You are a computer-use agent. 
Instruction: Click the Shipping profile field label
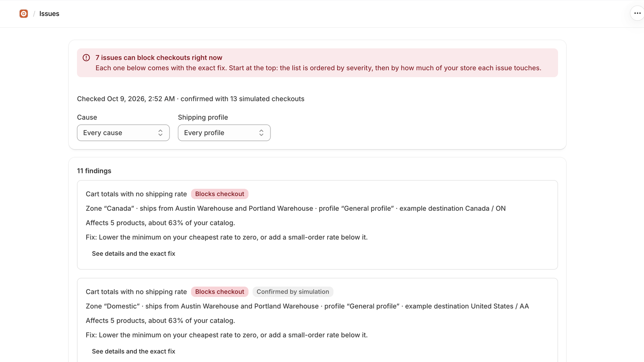point(203,117)
